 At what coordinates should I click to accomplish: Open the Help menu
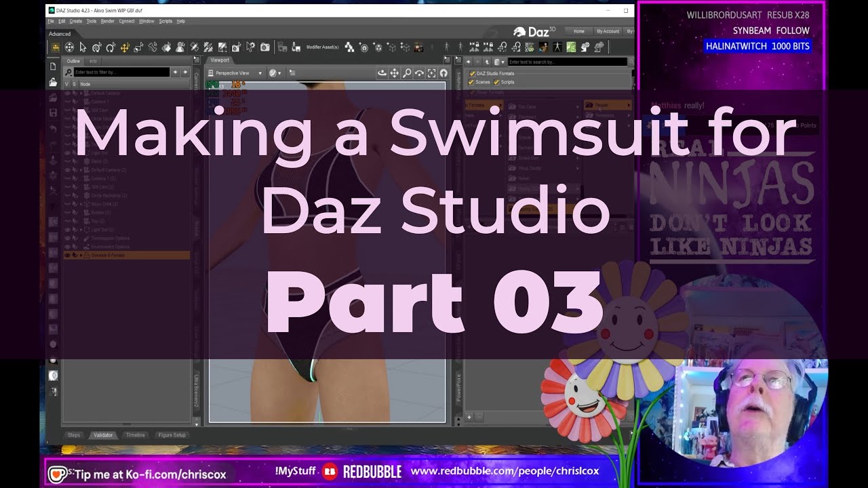[x=181, y=21]
